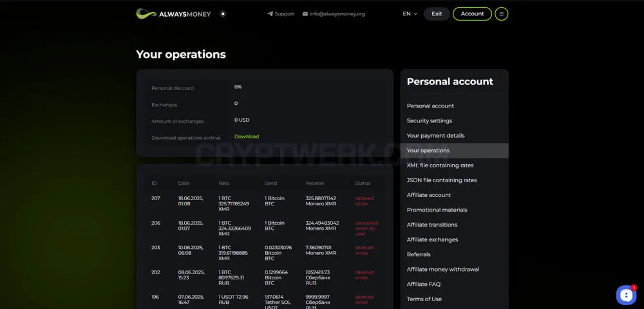Click operation ID 196
This screenshot has width=644, height=309.
[x=155, y=297]
